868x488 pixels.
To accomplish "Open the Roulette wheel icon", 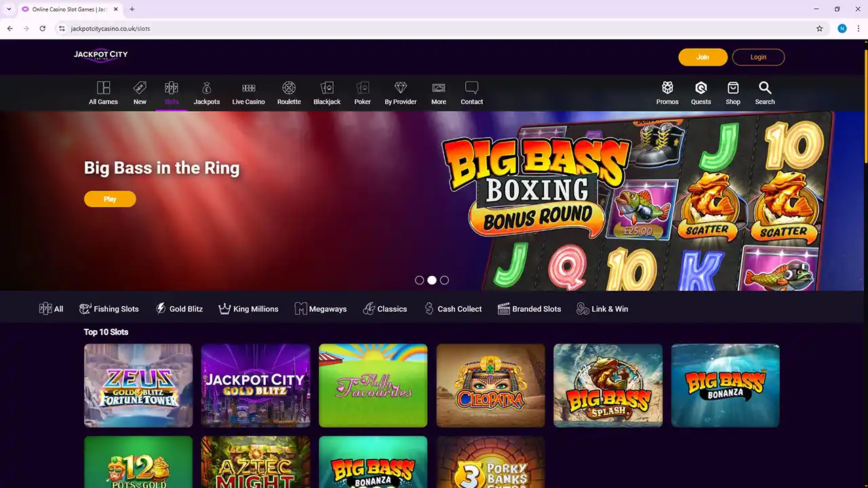I will click(289, 89).
